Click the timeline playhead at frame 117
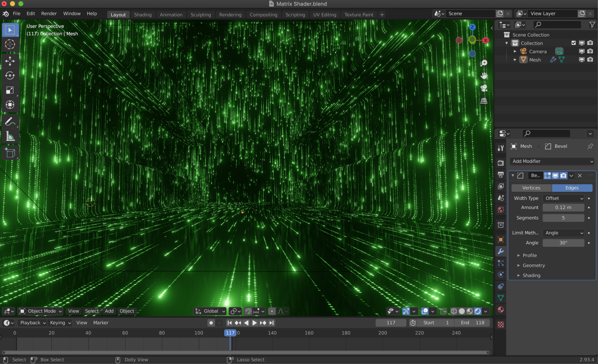598x364 pixels. (230, 333)
